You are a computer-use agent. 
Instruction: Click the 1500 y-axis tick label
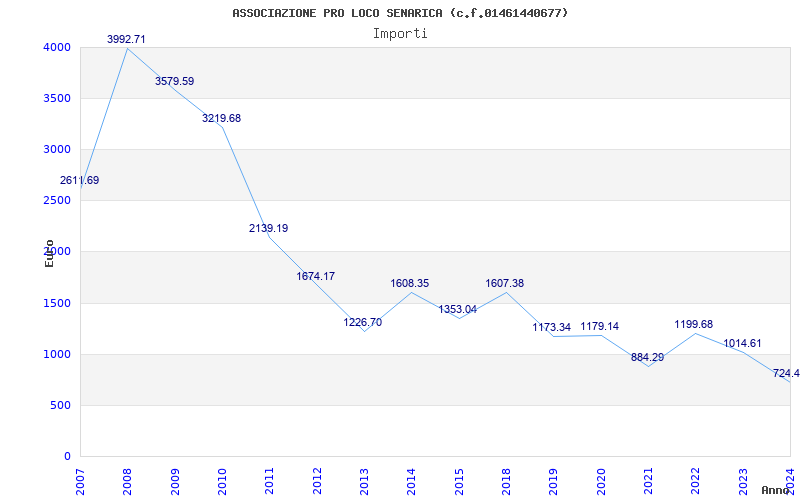click(55, 304)
